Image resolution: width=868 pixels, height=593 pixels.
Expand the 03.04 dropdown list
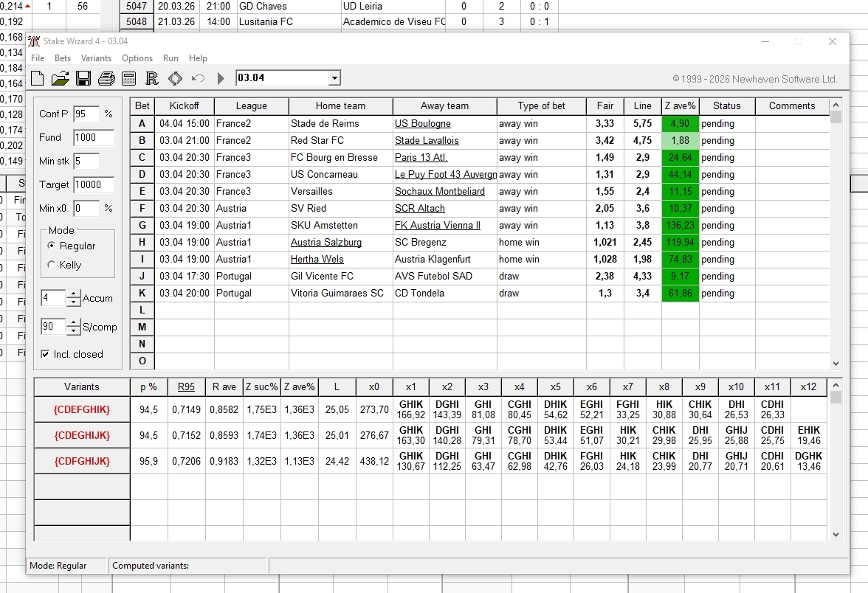tap(334, 78)
